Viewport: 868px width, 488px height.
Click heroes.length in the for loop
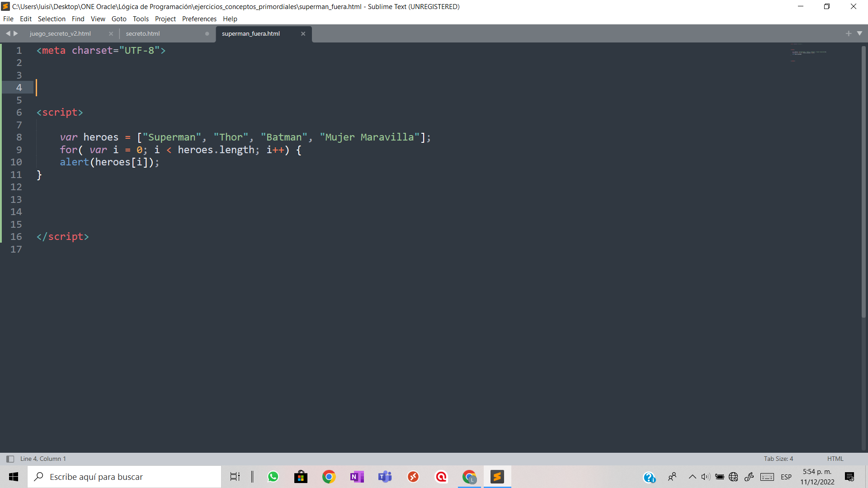pos(216,150)
